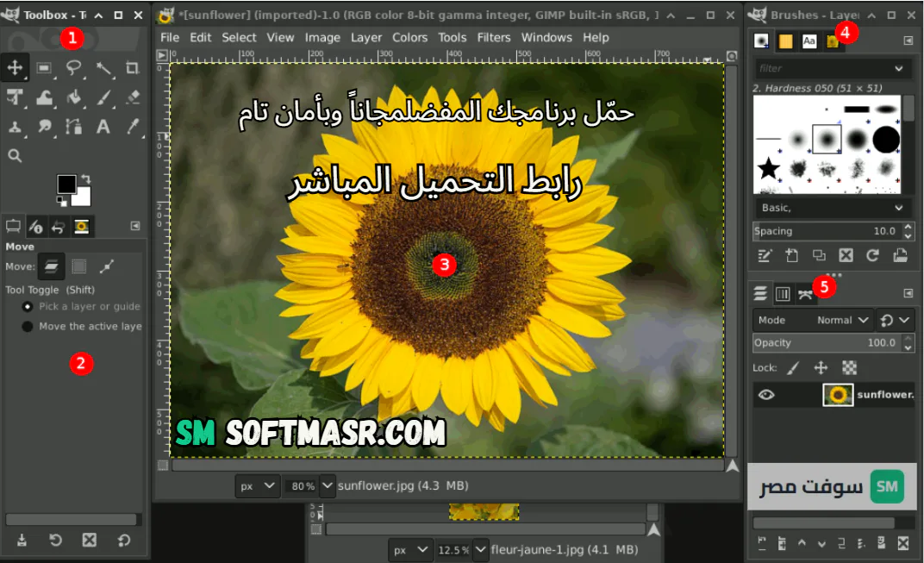This screenshot has width=924, height=563.
Task: Select the Bucket Fill tool
Action: (73, 97)
